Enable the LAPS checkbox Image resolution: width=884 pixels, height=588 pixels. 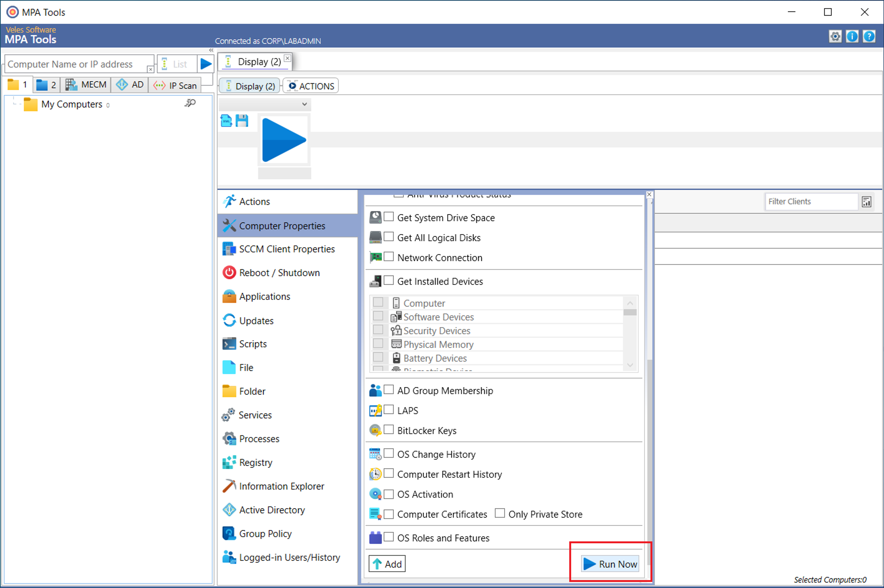(x=389, y=409)
